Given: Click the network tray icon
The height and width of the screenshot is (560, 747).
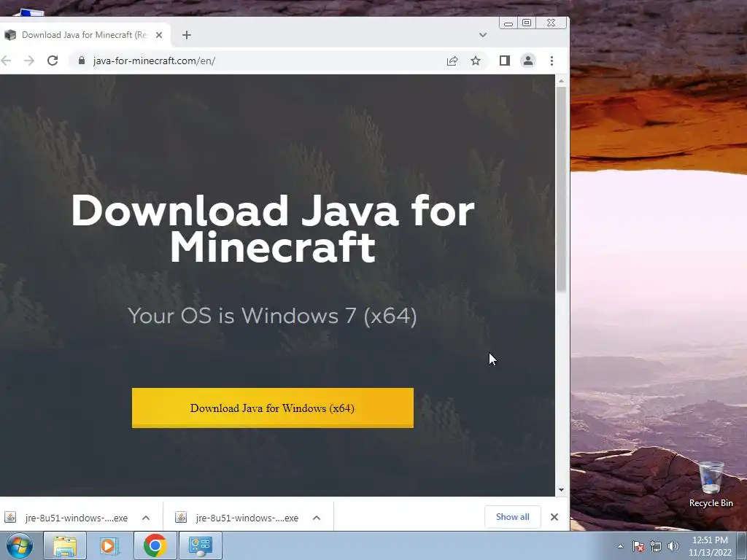Looking at the screenshot, I should click(x=656, y=546).
